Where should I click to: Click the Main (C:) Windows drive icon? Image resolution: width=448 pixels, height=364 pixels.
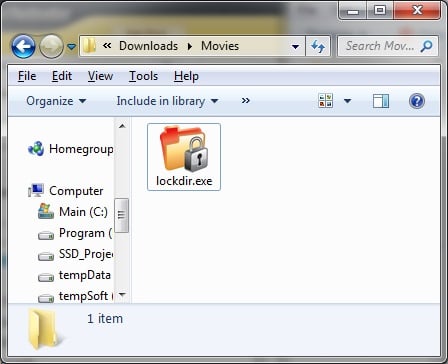46,211
